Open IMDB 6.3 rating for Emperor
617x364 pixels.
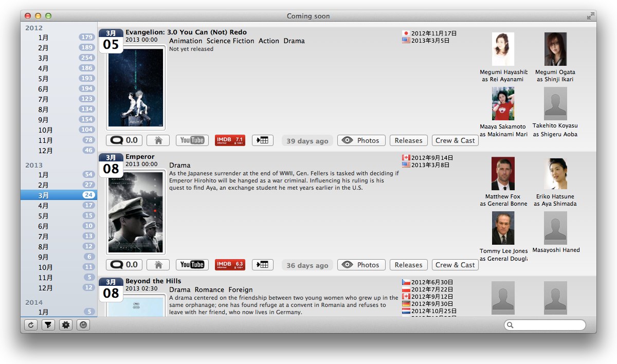click(x=230, y=265)
